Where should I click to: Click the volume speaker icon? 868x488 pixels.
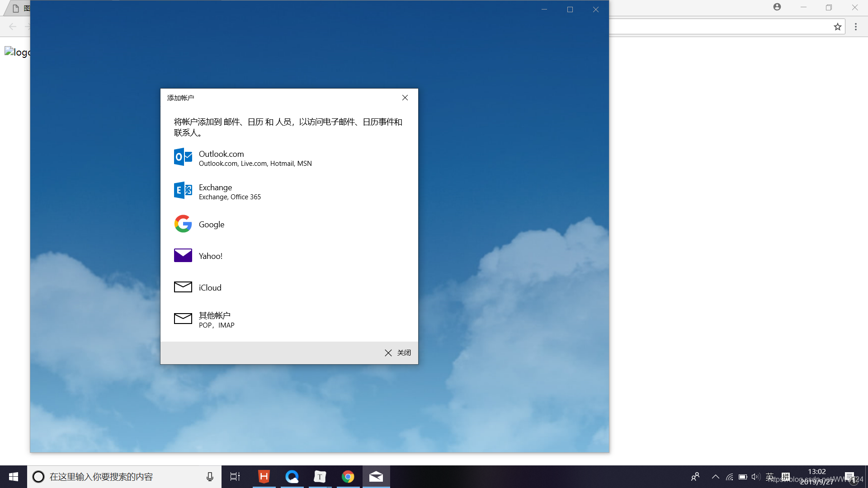coord(755,477)
